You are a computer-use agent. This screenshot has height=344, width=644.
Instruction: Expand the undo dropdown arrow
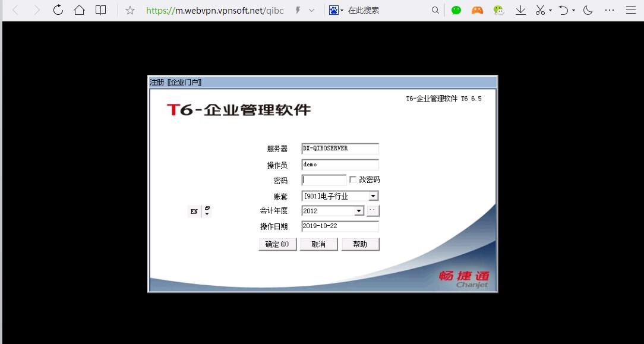click(x=574, y=11)
